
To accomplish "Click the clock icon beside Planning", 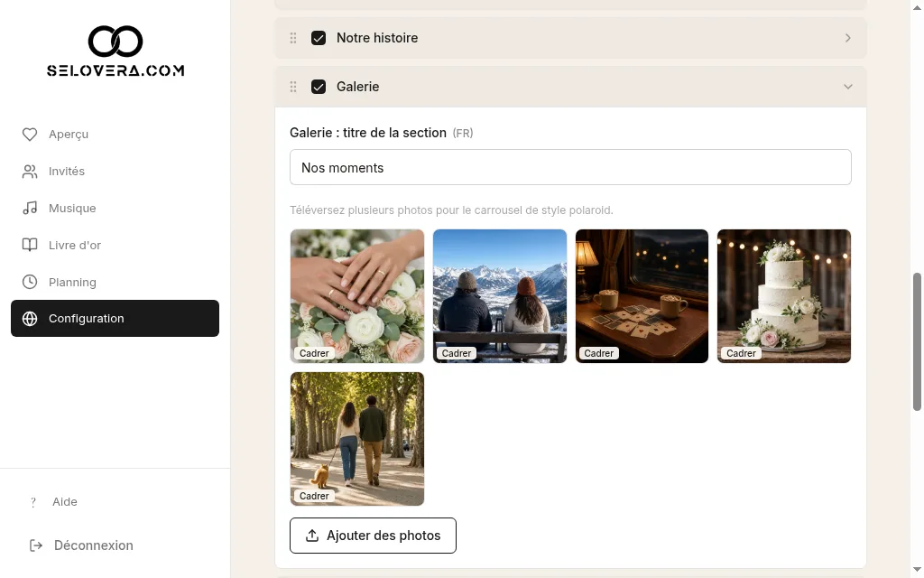I will pyautogui.click(x=30, y=282).
